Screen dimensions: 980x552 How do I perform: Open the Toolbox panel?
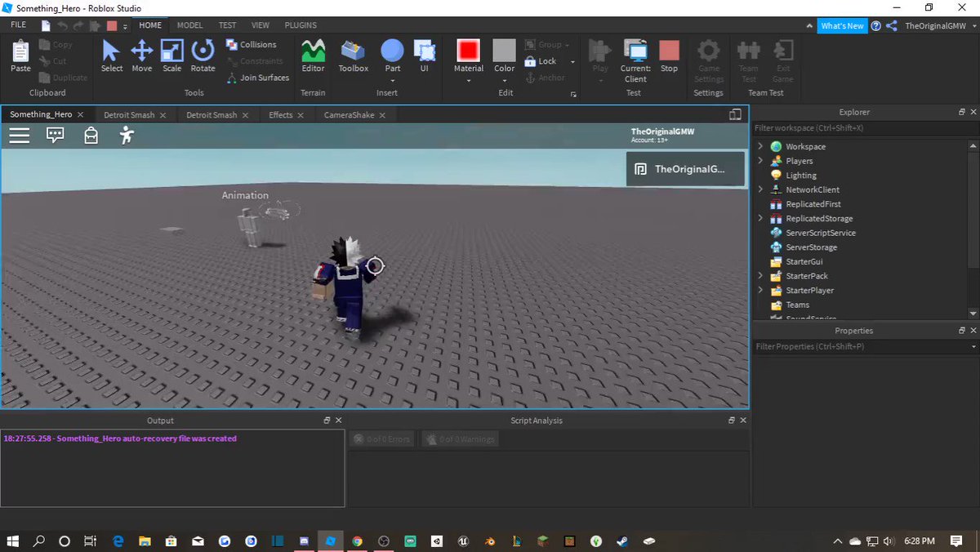coord(354,56)
